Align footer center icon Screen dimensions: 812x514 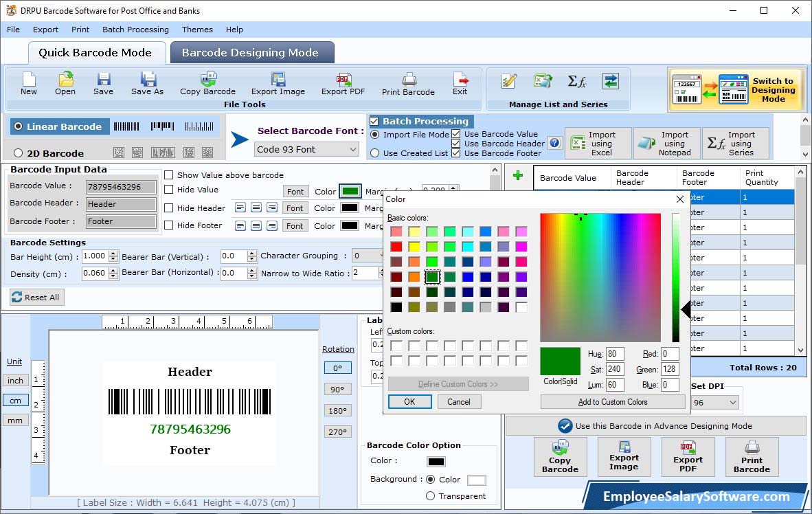point(256,225)
